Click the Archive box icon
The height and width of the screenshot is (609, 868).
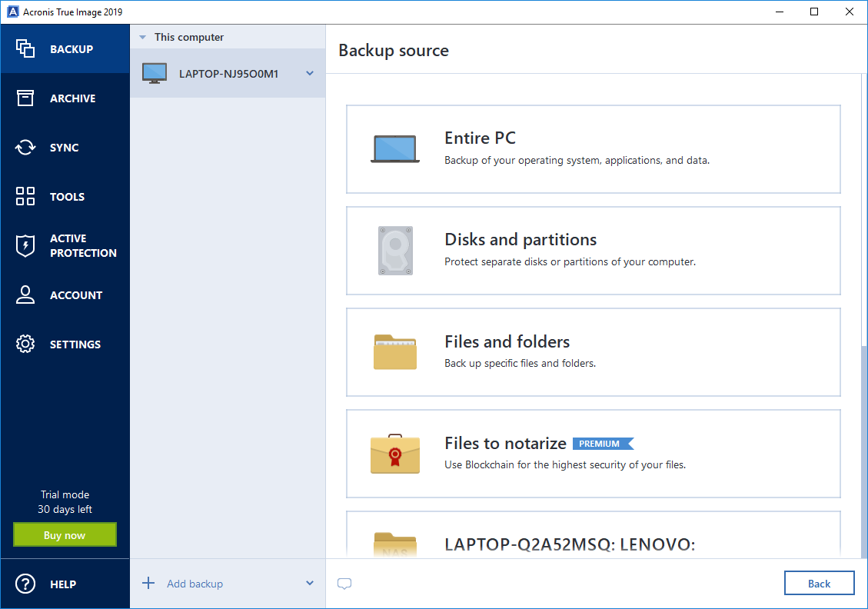25,98
